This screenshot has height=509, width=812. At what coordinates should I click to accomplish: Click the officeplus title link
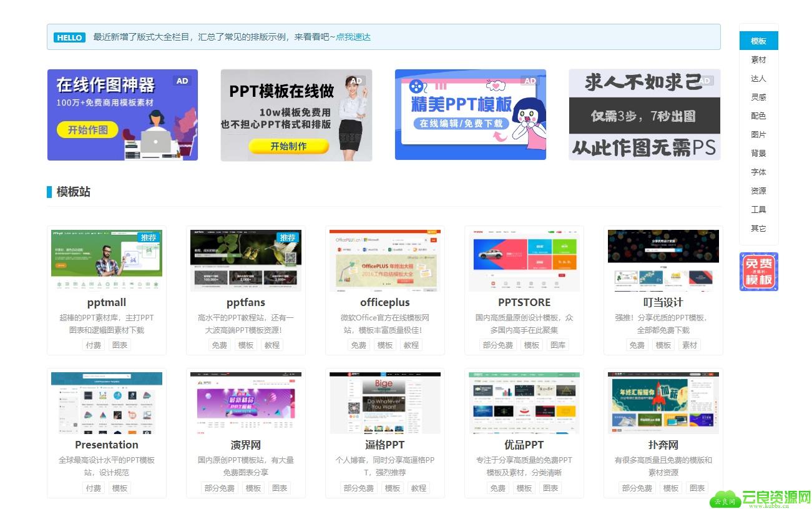tap(385, 302)
